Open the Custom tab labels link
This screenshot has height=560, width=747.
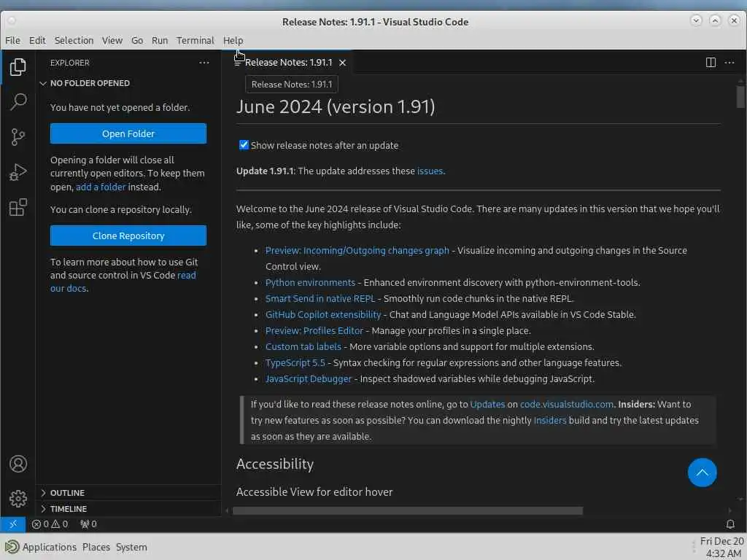[x=303, y=346]
